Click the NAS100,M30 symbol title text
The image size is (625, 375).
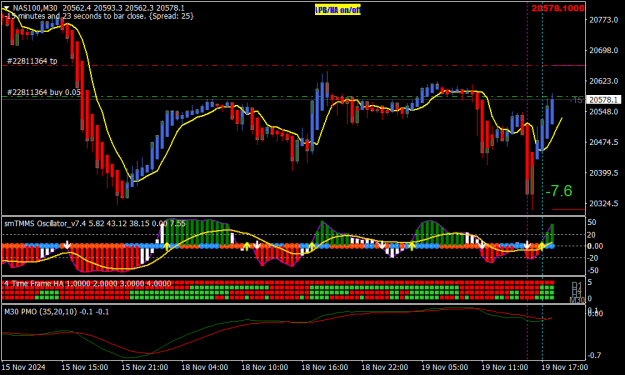(36, 8)
